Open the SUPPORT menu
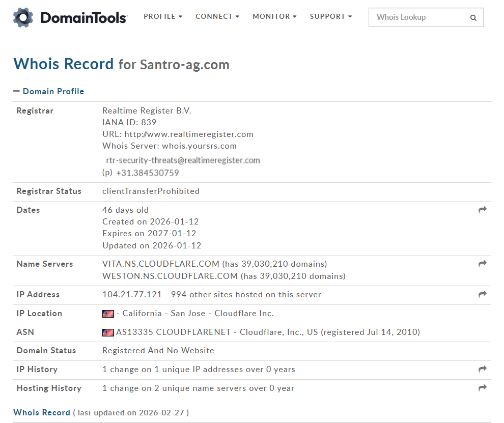504x423 pixels. point(331,16)
